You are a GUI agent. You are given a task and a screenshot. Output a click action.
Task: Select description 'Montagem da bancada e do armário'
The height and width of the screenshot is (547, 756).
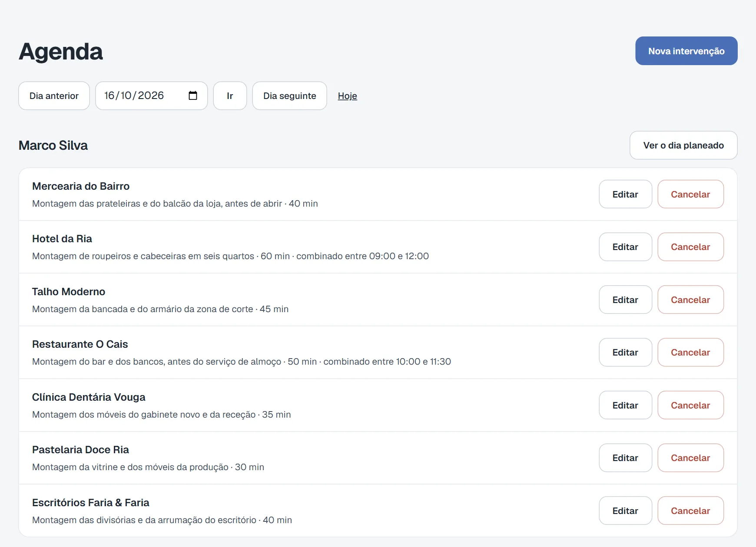pyautogui.click(x=107, y=309)
